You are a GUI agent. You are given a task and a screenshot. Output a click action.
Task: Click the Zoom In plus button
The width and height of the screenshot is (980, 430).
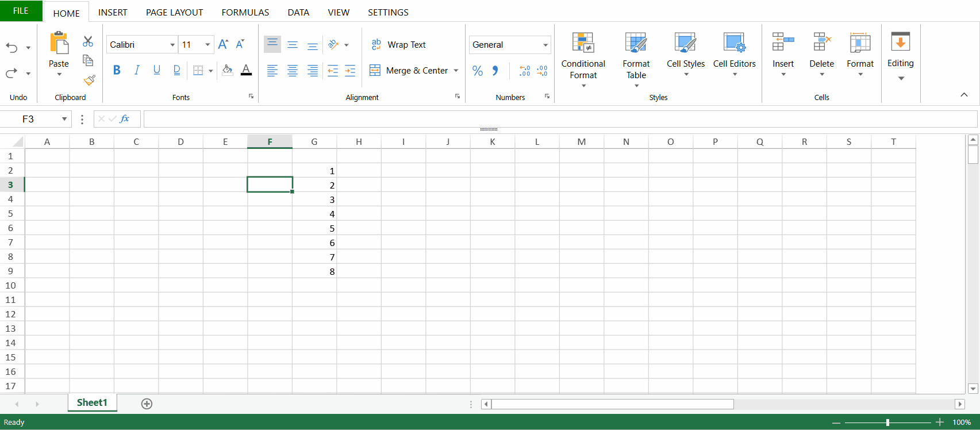click(940, 423)
